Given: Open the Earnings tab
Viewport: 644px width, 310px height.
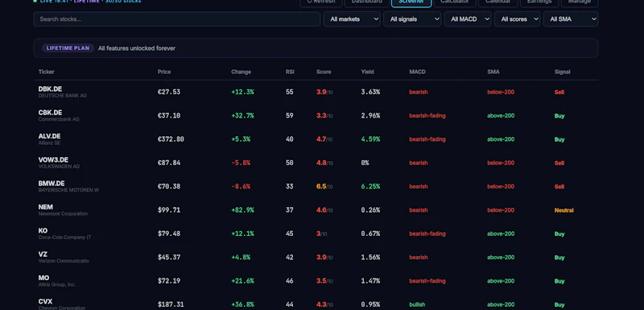Looking at the screenshot, I should tap(539, 2).
